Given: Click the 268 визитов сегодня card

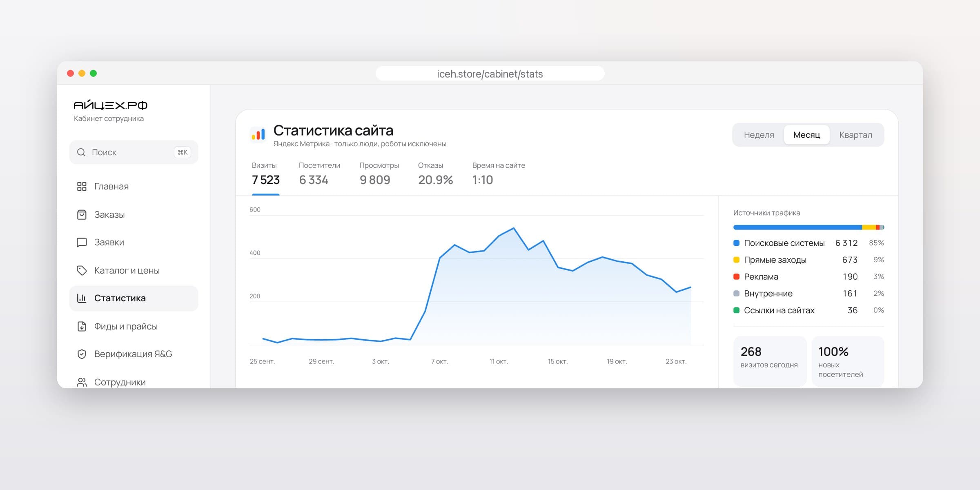Looking at the screenshot, I should [x=770, y=361].
